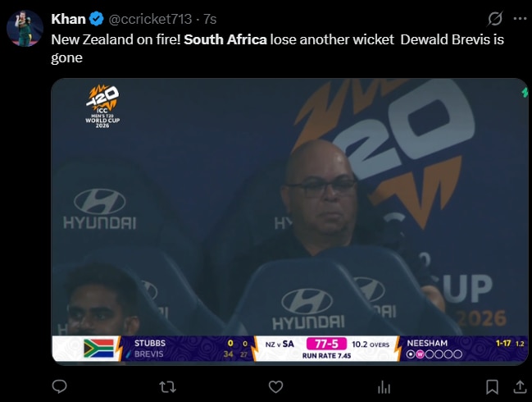Click the blue verified badge
Image resolution: width=532 pixels, height=402 pixels.
pyautogui.click(x=97, y=19)
